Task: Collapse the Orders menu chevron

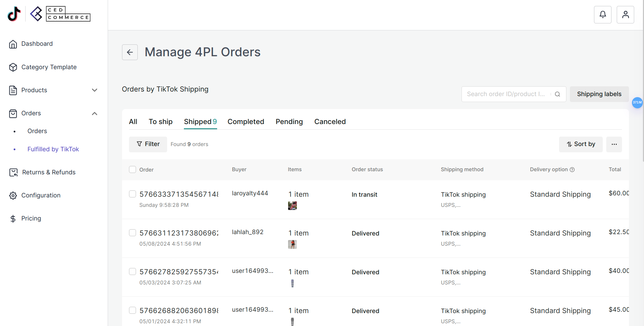Action: [94, 114]
